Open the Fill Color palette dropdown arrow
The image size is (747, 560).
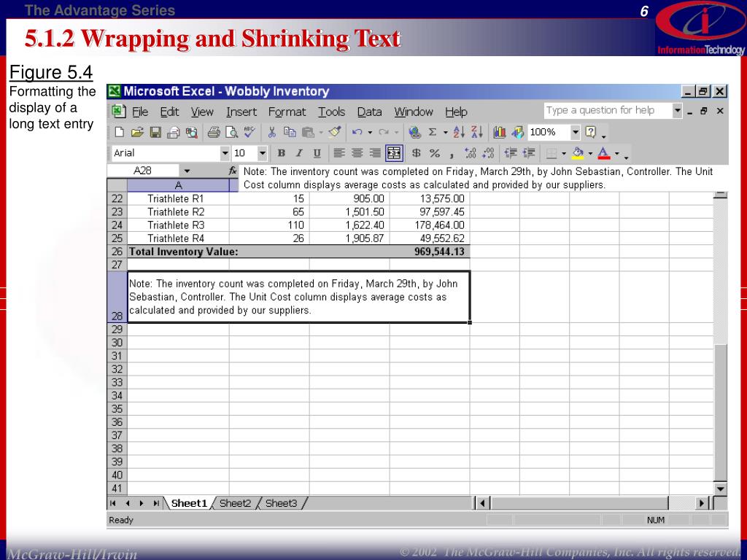click(590, 153)
